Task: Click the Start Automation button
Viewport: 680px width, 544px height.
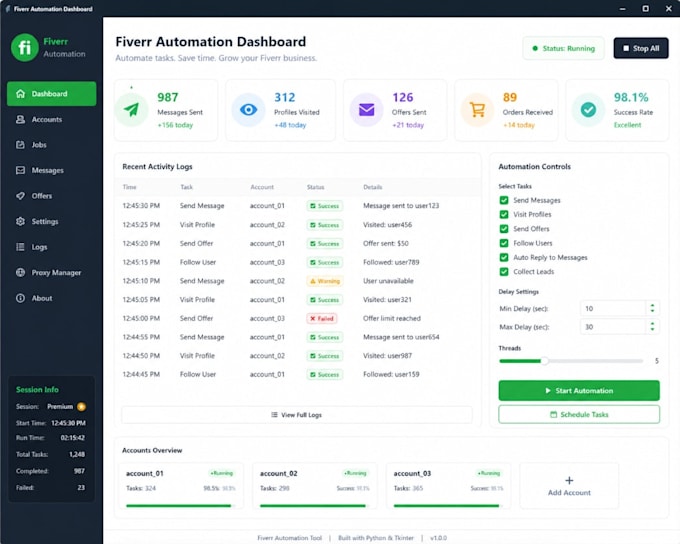Action: coord(579,390)
